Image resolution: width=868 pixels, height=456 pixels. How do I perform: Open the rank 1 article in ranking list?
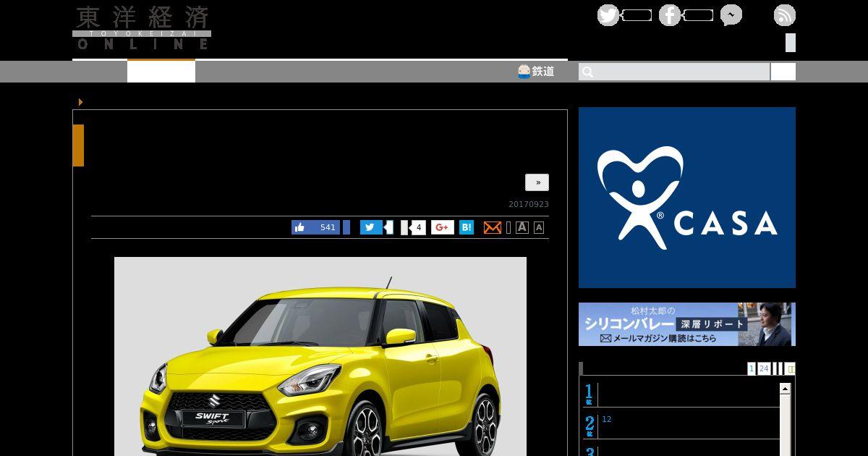(x=681, y=394)
